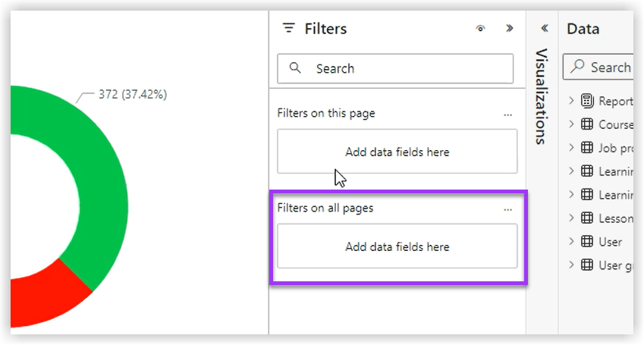This screenshot has width=644, height=345.
Task: Open more options for Filters on all pages
Action: pyautogui.click(x=507, y=209)
